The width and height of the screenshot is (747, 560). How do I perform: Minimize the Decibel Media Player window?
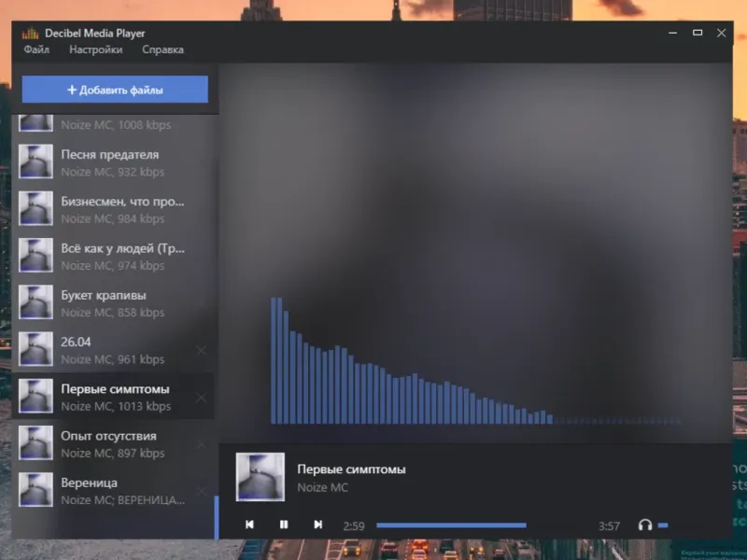pos(672,33)
